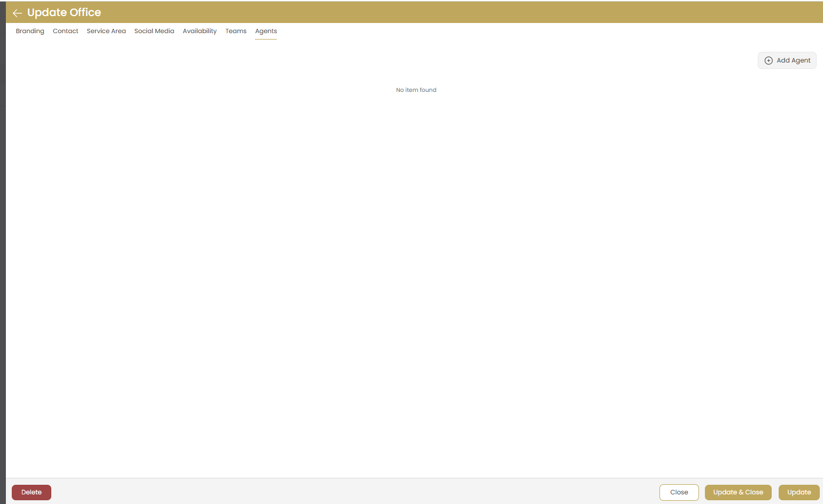Viewport: 823px width, 504px height.
Task: Click the grey footer bar between Delete and Close
Action: (x=353, y=492)
